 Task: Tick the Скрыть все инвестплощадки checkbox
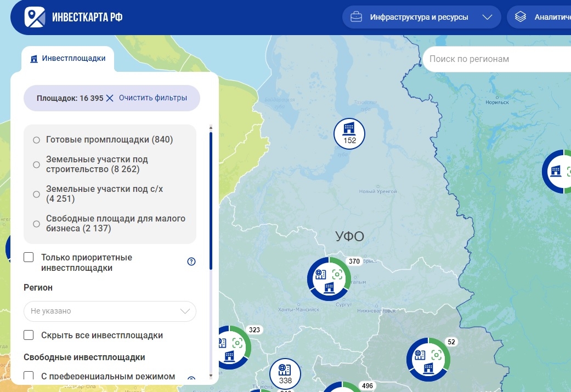[x=29, y=335]
